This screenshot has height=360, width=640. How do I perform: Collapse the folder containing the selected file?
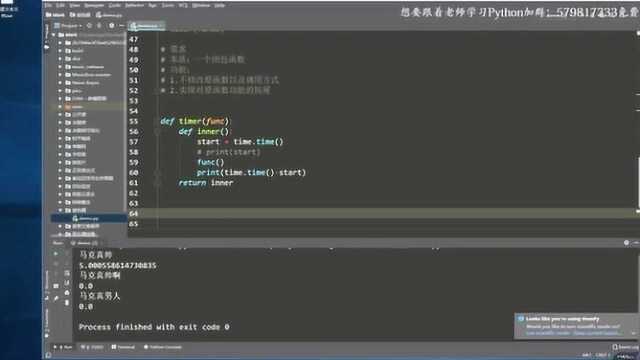click(60, 210)
